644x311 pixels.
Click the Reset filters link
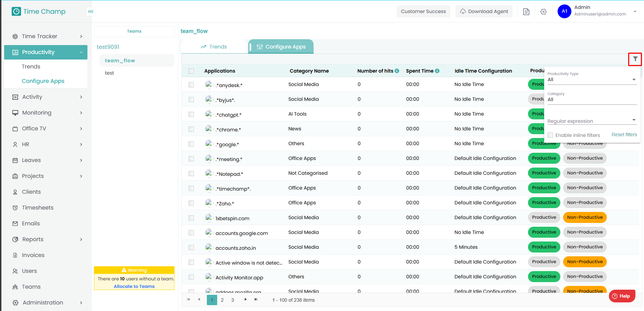click(624, 135)
